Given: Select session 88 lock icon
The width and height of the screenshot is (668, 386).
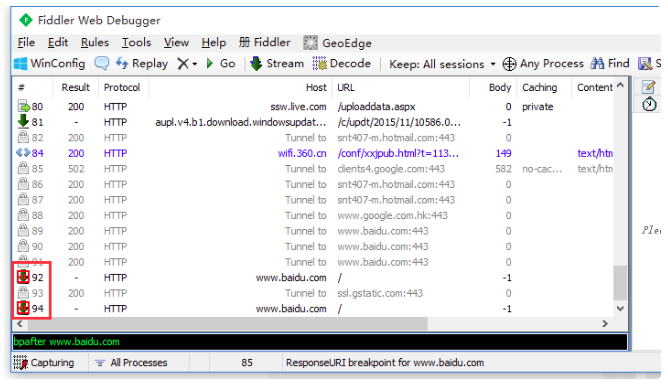Looking at the screenshot, I should coord(23,215).
